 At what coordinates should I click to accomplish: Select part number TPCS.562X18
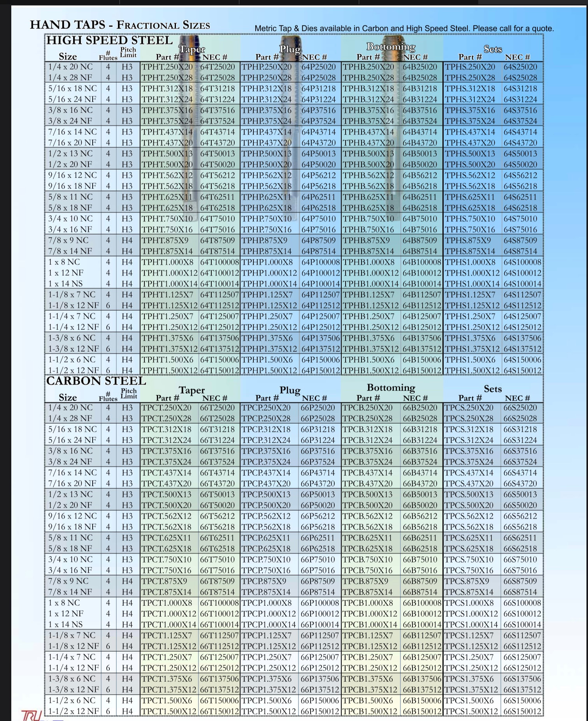(x=469, y=527)
